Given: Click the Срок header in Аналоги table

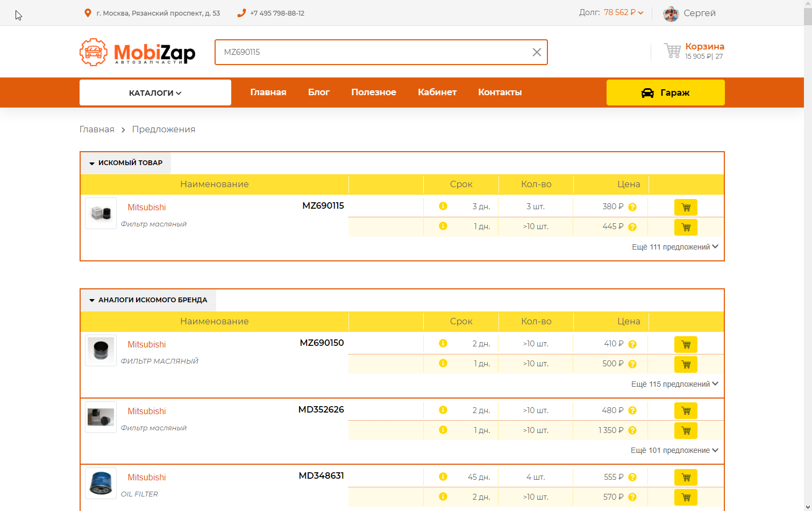Looking at the screenshot, I should (x=461, y=321).
